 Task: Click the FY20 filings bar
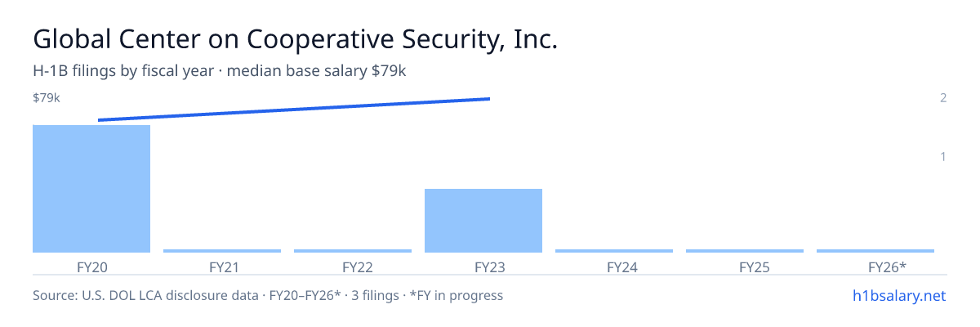click(91, 189)
